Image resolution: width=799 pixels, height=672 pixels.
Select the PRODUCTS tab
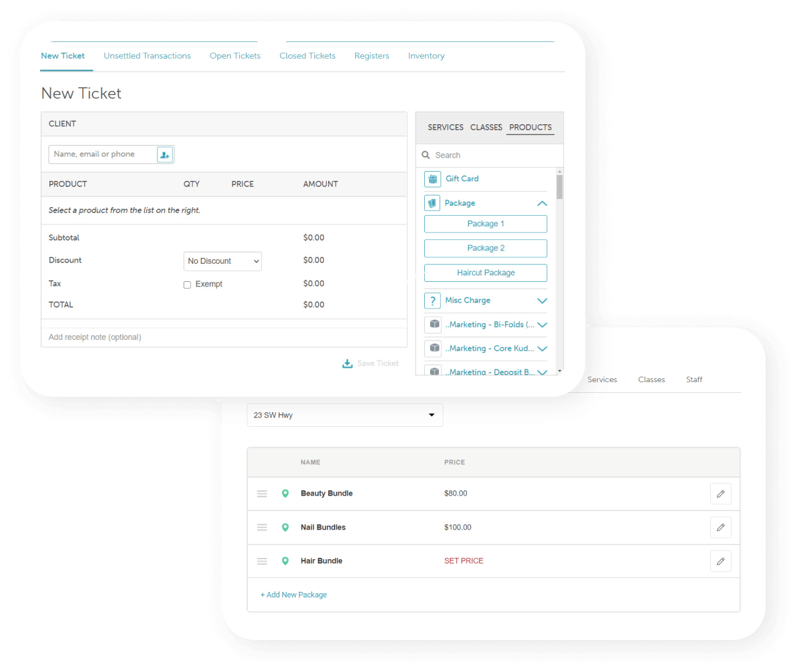click(530, 127)
